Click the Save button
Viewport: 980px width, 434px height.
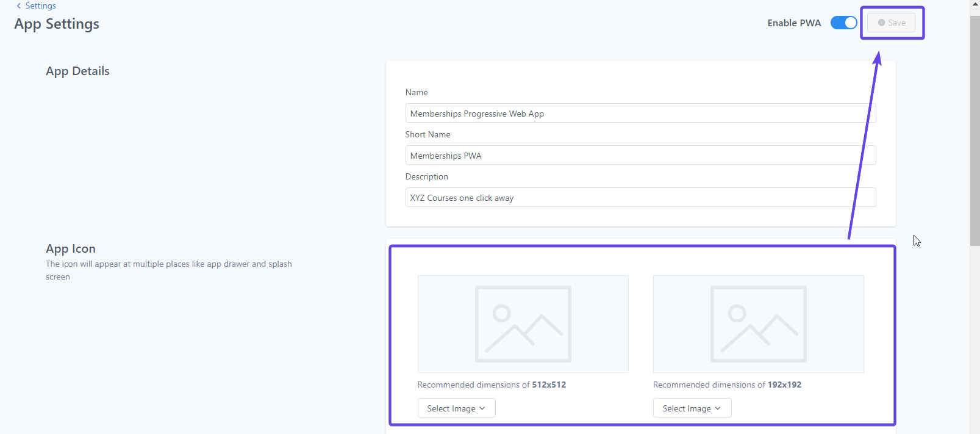[891, 23]
